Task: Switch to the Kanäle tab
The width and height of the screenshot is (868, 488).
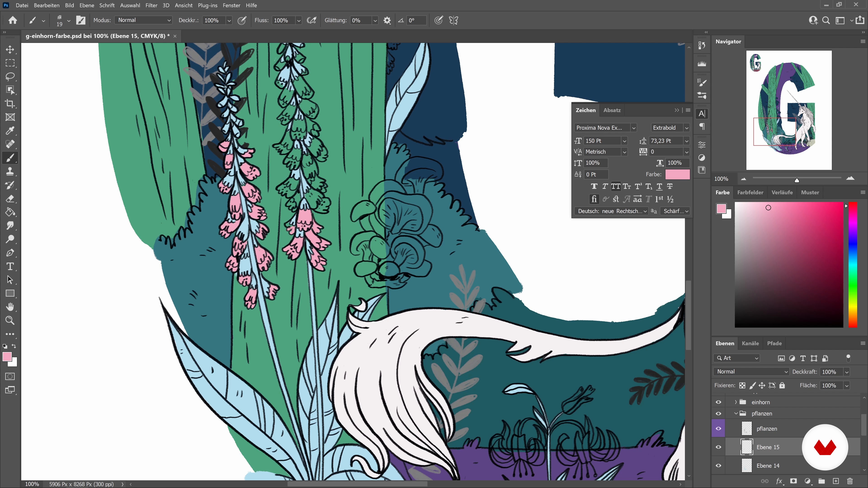Action: pos(750,343)
